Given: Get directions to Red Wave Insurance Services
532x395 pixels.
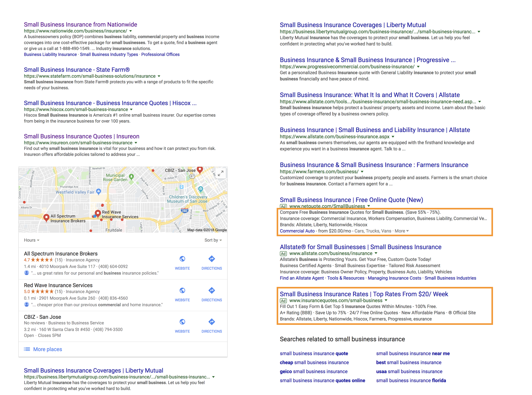Looking at the screenshot, I should point(212,291).
